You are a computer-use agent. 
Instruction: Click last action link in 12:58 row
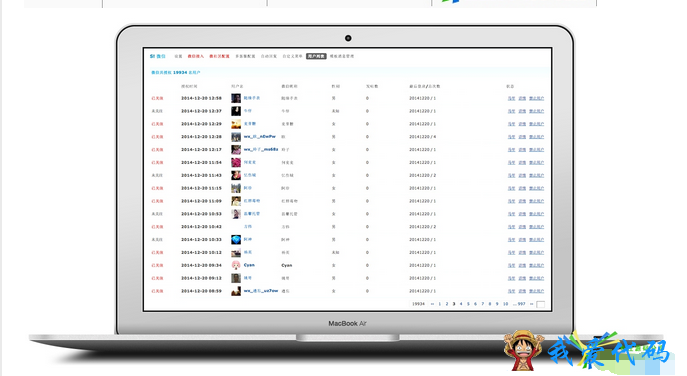tap(536, 98)
